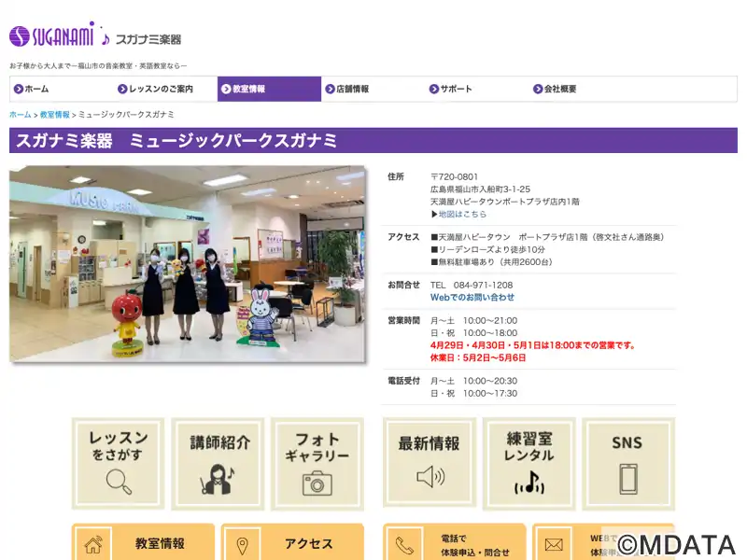
Task: Click the arrow icon beside サポート
Action: click(434, 89)
